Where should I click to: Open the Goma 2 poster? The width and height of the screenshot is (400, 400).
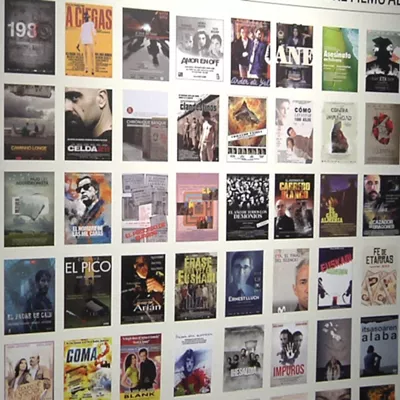tap(88, 369)
